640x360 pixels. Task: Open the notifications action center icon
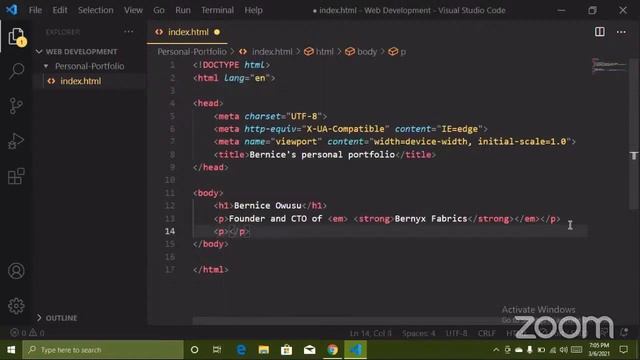[624, 350]
